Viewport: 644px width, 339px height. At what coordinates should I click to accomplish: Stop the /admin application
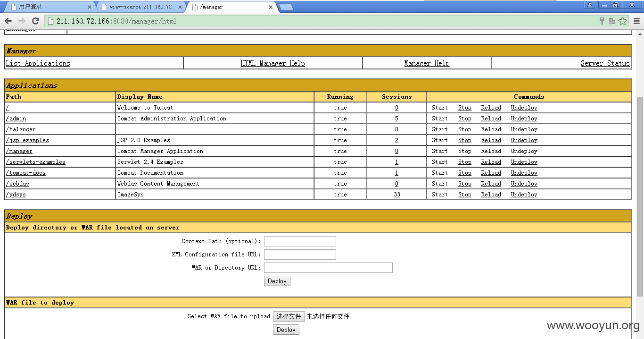[x=465, y=119]
